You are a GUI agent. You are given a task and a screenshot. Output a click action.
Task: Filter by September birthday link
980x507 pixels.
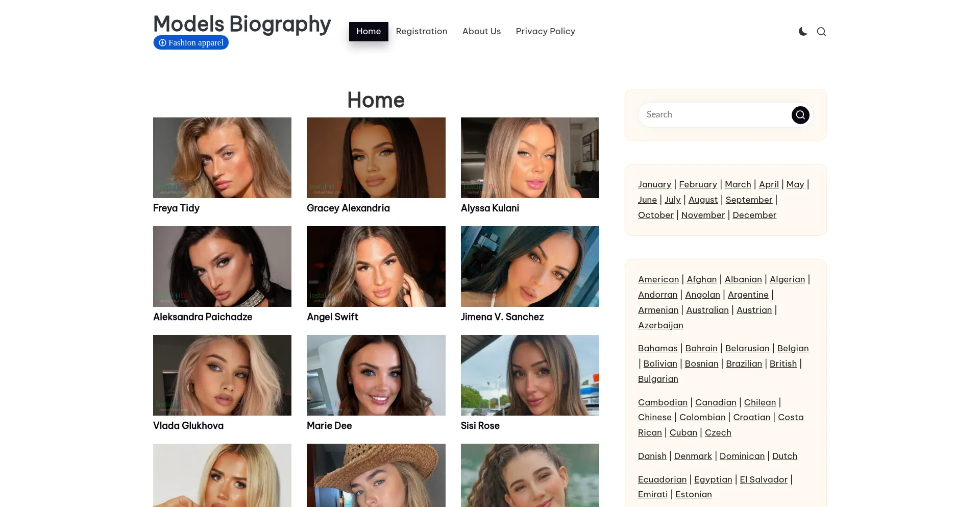749,200
